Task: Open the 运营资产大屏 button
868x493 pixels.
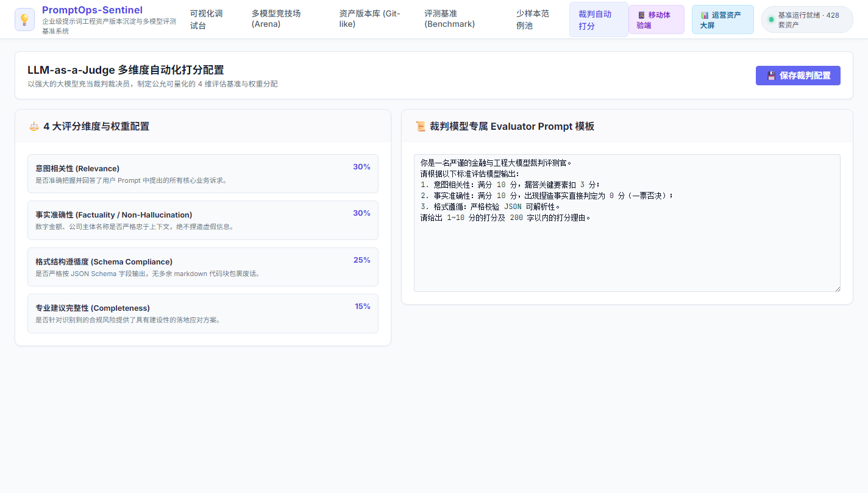Action: (x=722, y=20)
